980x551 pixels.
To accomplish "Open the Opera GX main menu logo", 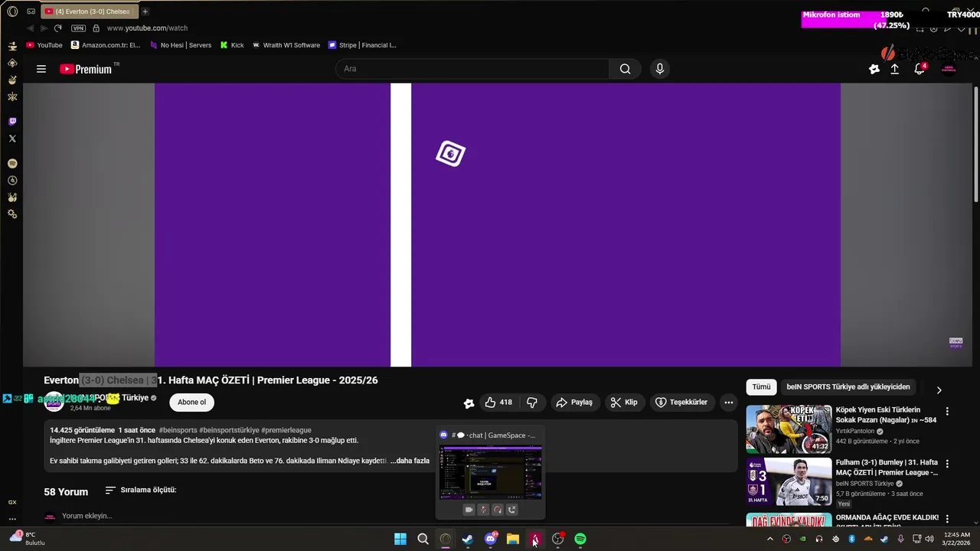I will [12, 11].
